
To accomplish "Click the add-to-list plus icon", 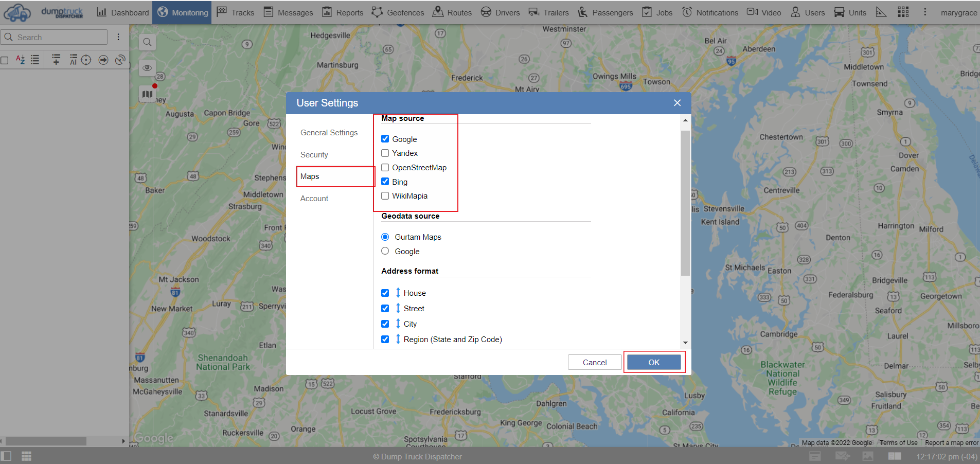I will [x=56, y=60].
